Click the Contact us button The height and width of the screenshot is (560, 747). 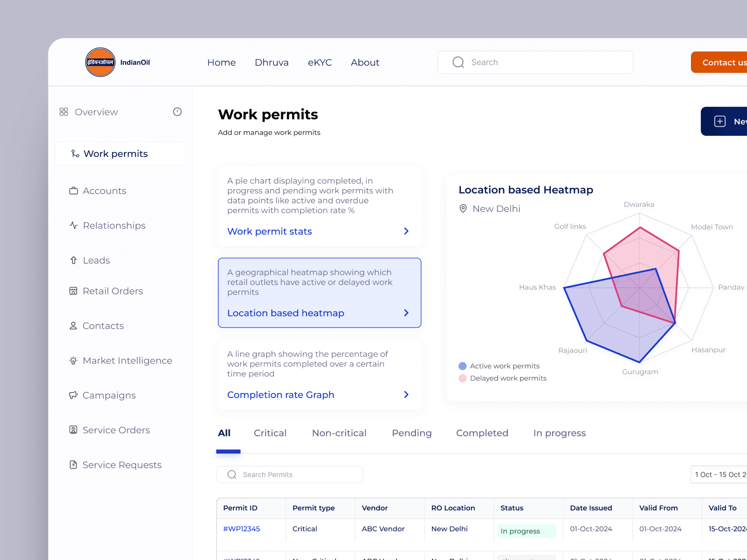click(x=719, y=62)
